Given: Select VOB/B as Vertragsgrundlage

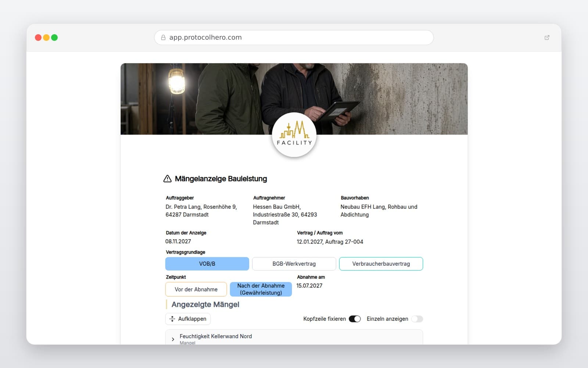Looking at the screenshot, I should (207, 264).
